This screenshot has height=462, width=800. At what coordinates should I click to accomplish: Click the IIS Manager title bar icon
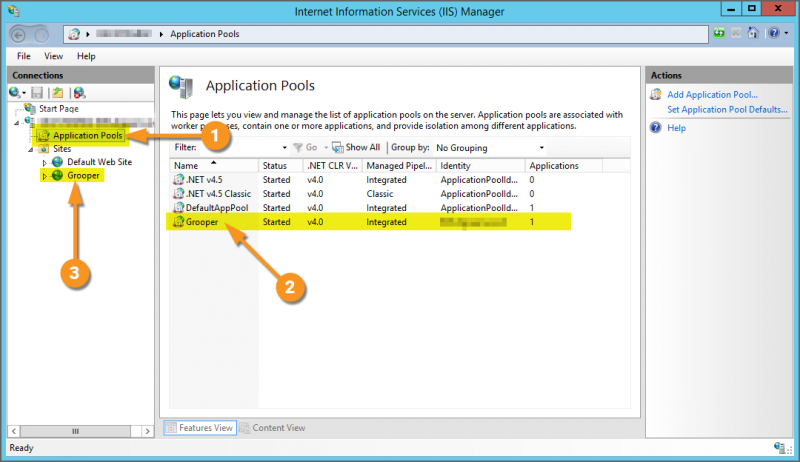(x=14, y=11)
